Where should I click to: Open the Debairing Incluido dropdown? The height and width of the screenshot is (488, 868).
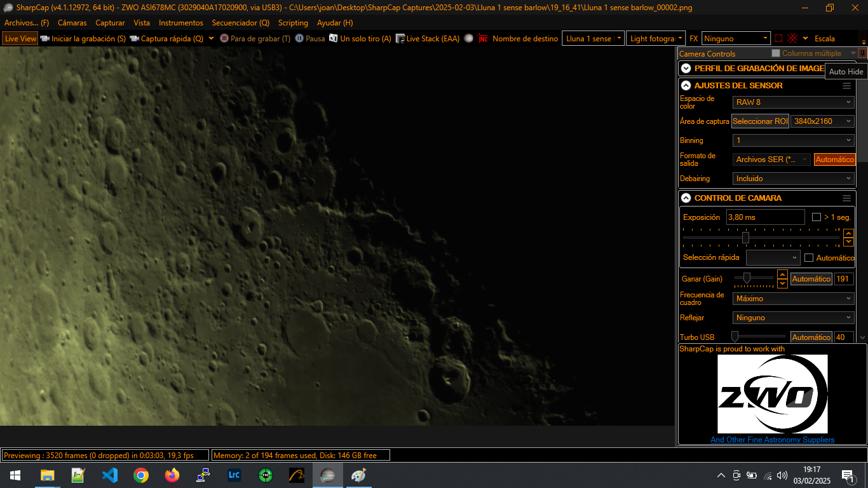click(x=794, y=179)
